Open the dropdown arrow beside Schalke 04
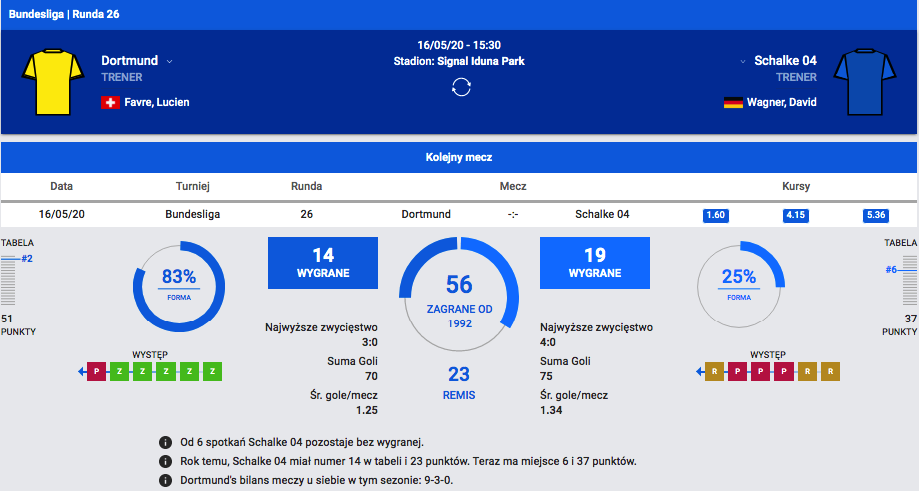Image resolution: width=919 pixels, height=491 pixels. click(743, 62)
